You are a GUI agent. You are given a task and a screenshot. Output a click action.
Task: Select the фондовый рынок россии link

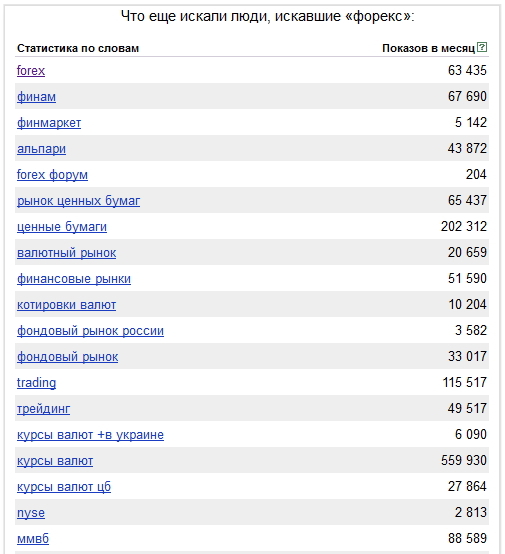(x=90, y=331)
